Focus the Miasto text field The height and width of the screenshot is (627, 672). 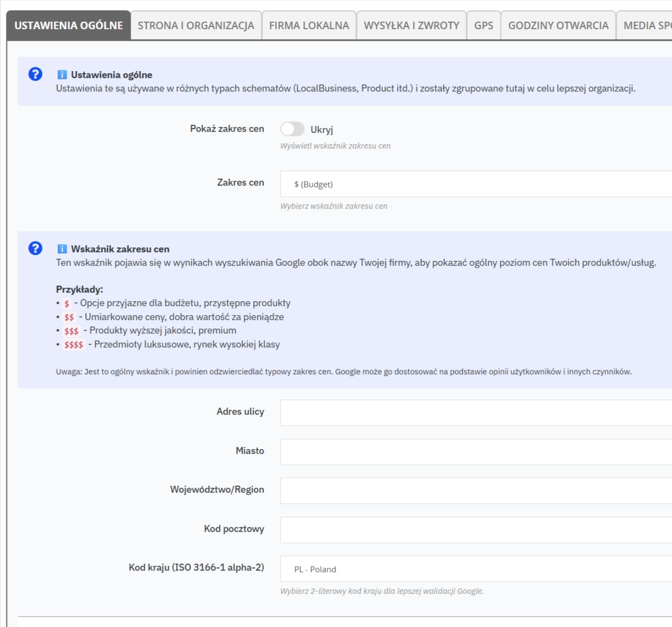point(475,452)
